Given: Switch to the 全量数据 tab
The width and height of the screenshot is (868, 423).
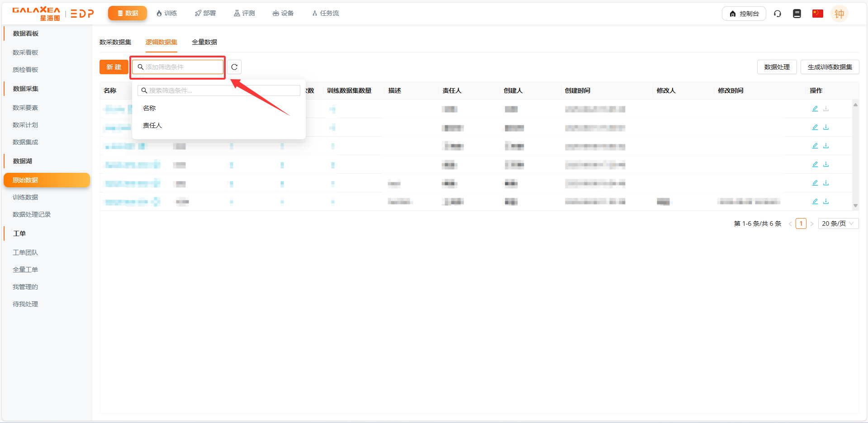Looking at the screenshot, I should 204,42.
